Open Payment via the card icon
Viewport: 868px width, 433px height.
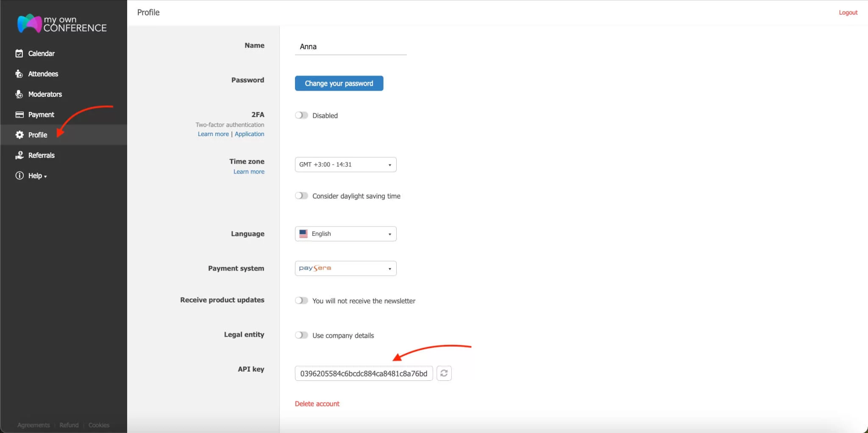pos(19,115)
